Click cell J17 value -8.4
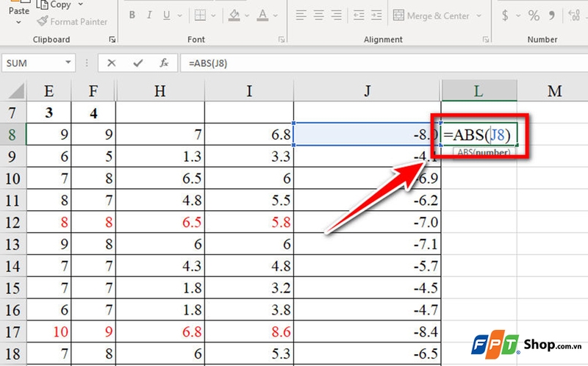 click(x=367, y=331)
